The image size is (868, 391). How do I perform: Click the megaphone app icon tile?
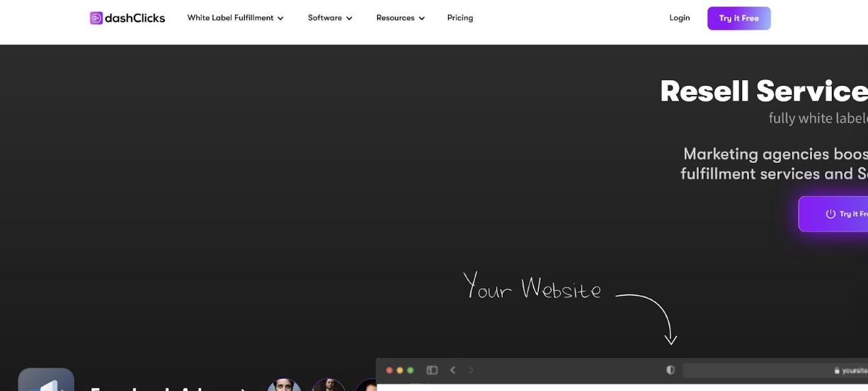tap(46, 380)
